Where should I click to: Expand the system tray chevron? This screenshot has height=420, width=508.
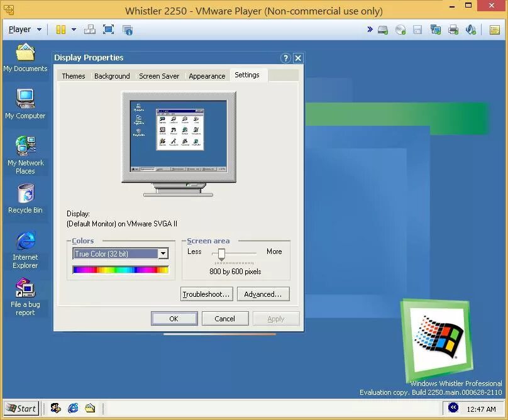[453, 407]
